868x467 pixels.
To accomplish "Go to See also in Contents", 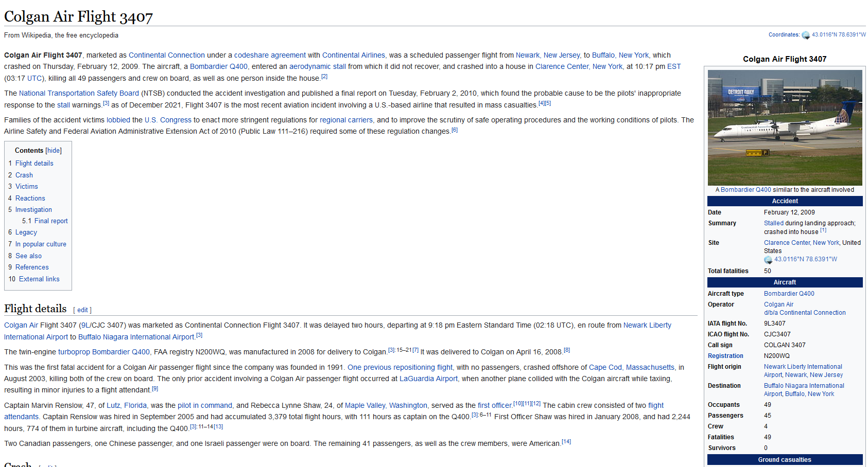I will click(28, 256).
